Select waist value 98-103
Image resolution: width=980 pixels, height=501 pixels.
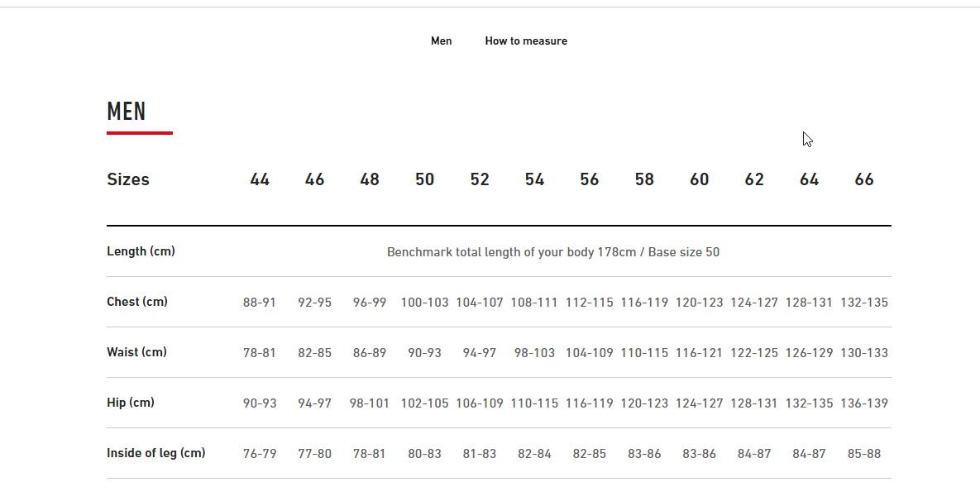click(x=534, y=353)
